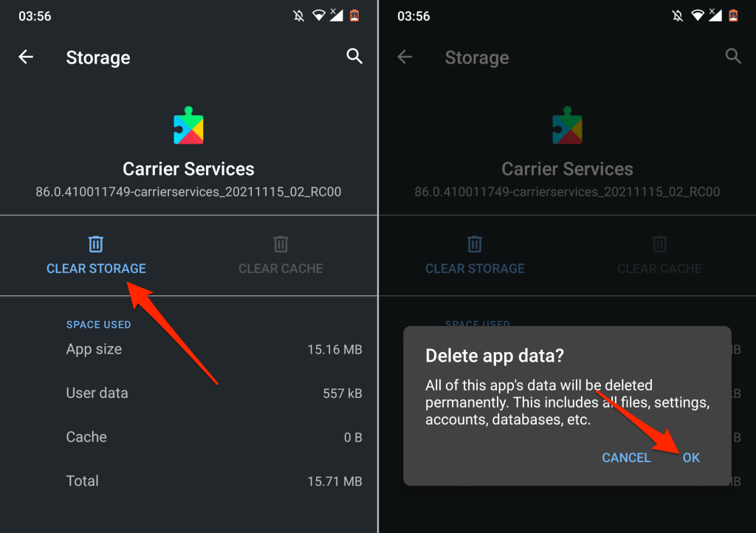Select the Total row showing 15.71 MB
Image resolution: width=756 pixels, height=533 pixels.
(214, 481)
